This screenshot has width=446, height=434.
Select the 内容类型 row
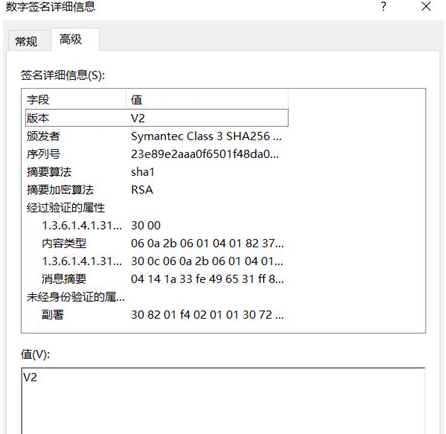[x=157, y=243]
